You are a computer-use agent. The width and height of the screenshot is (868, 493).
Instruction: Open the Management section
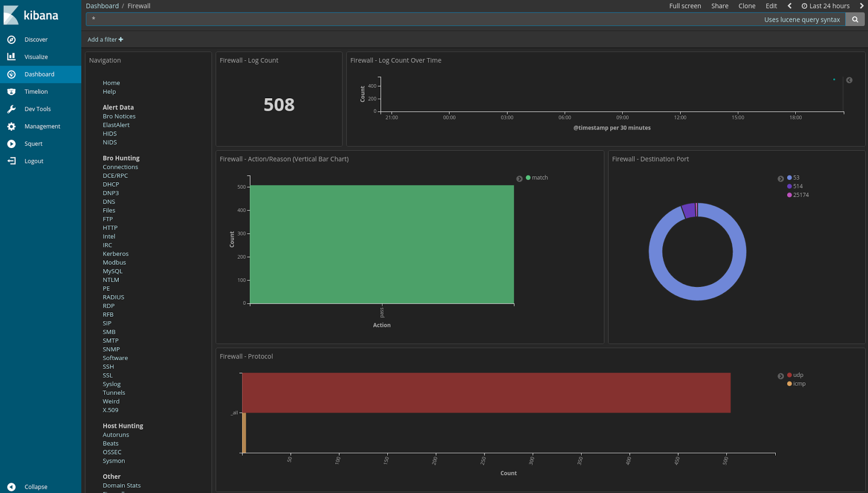tap(42, 126)
